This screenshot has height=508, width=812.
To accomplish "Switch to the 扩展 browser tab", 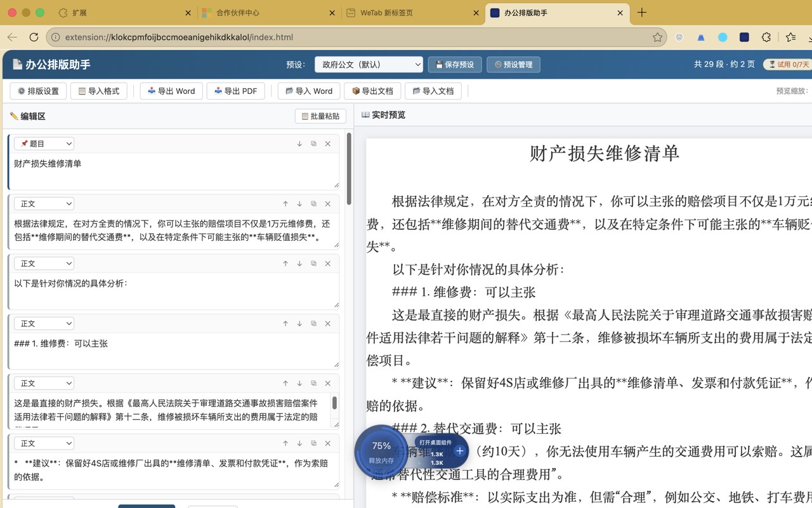I will point(126,13).
